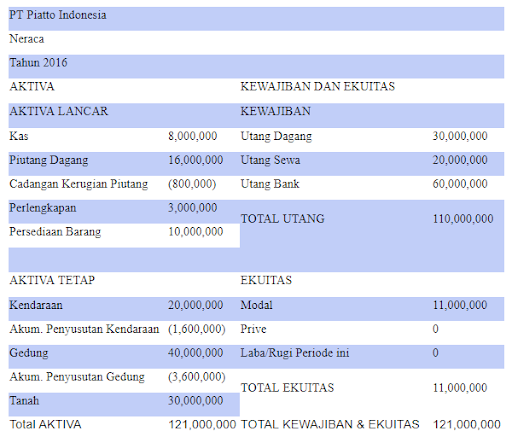
Task: Select TOTAL KEWAJIBAN & EKUITAS value 121,000,000
Action: [467, 424]
